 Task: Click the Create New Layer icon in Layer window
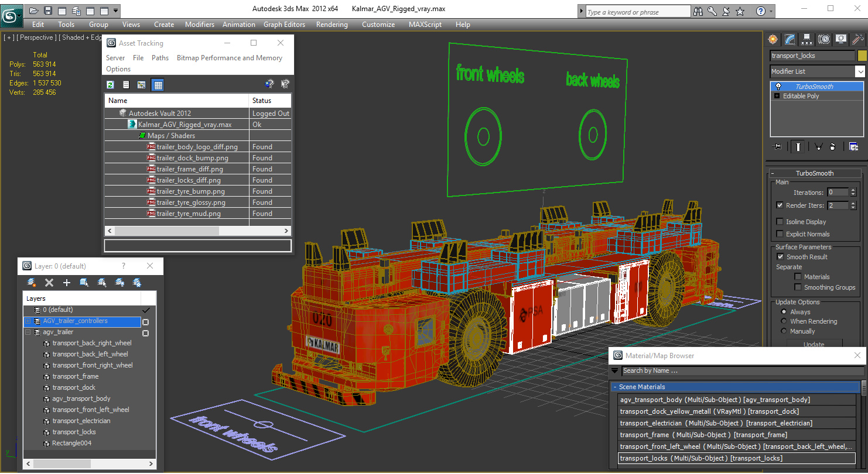(32, 283)
